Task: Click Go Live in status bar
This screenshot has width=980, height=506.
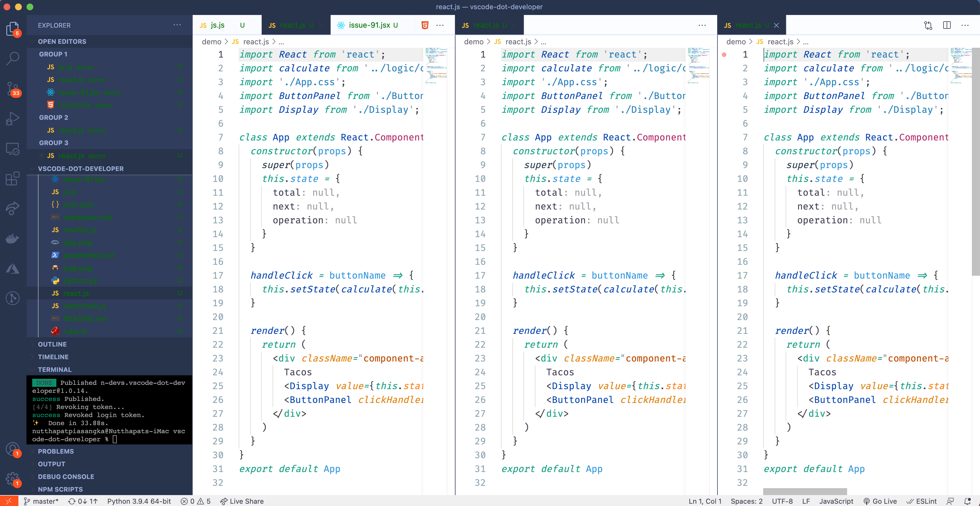Action: pos(880,501)
